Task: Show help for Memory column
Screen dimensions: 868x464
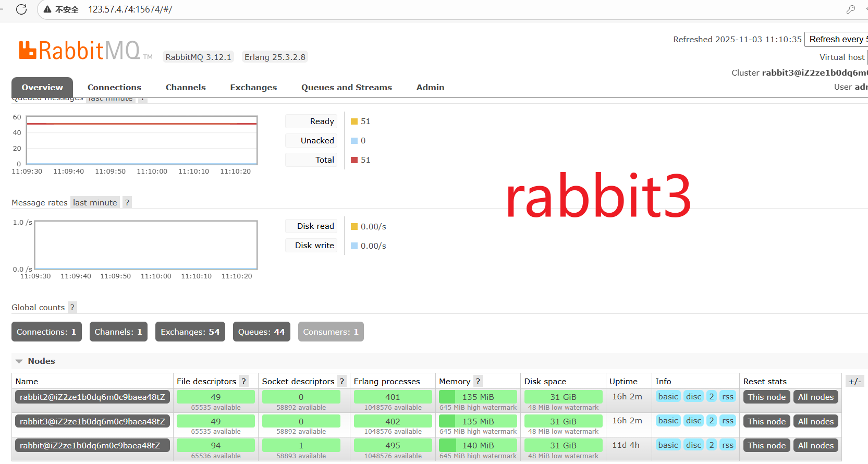Action: pos(478,381)
